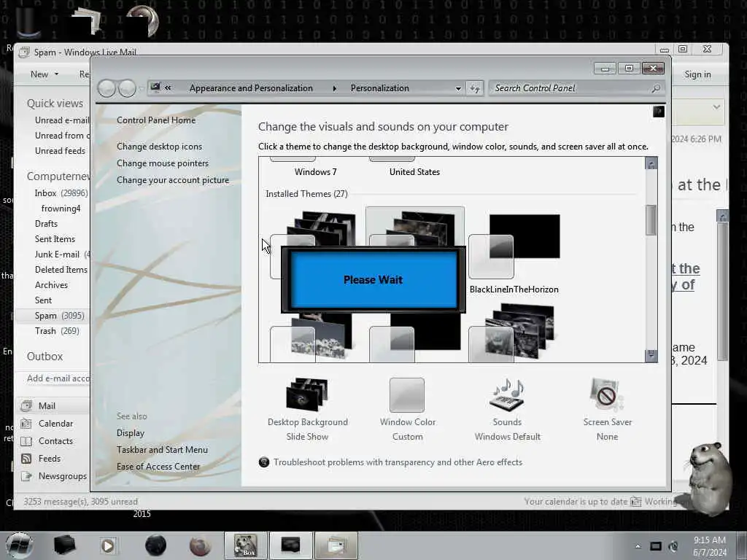The height and width of the screenshot is (560, 747).
Task: Click the theme list scrollbar thumb
Action: click(651, 219)
